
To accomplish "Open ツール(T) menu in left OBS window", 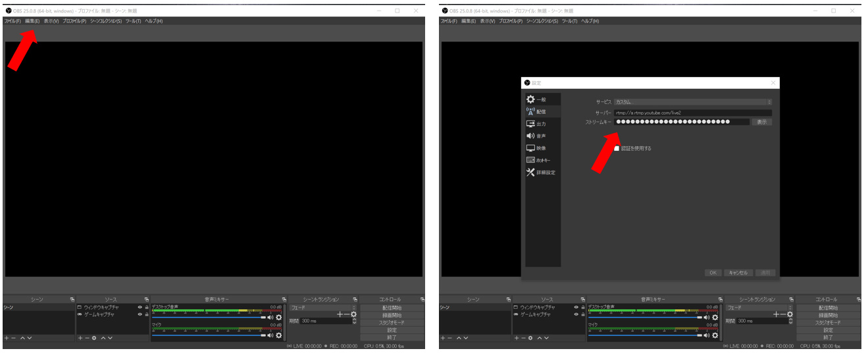I will pyautogui.click(x=134, y=21).
